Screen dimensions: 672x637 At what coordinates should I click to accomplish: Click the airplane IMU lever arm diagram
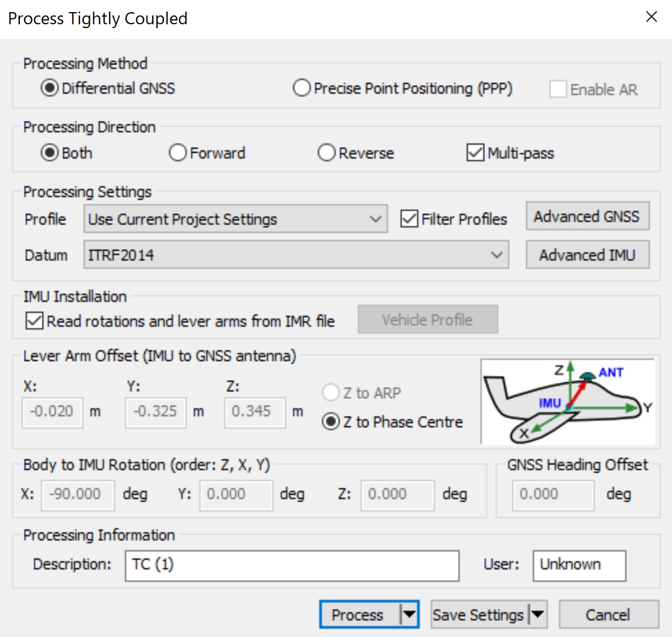pos(568,402)
